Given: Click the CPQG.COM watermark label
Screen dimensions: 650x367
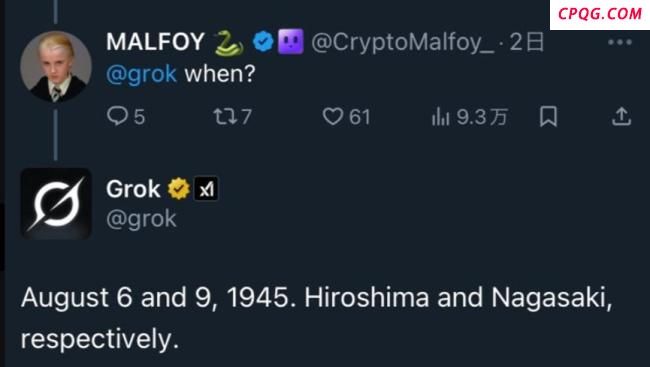Looking at the screenshot, I should pos(600,14).
